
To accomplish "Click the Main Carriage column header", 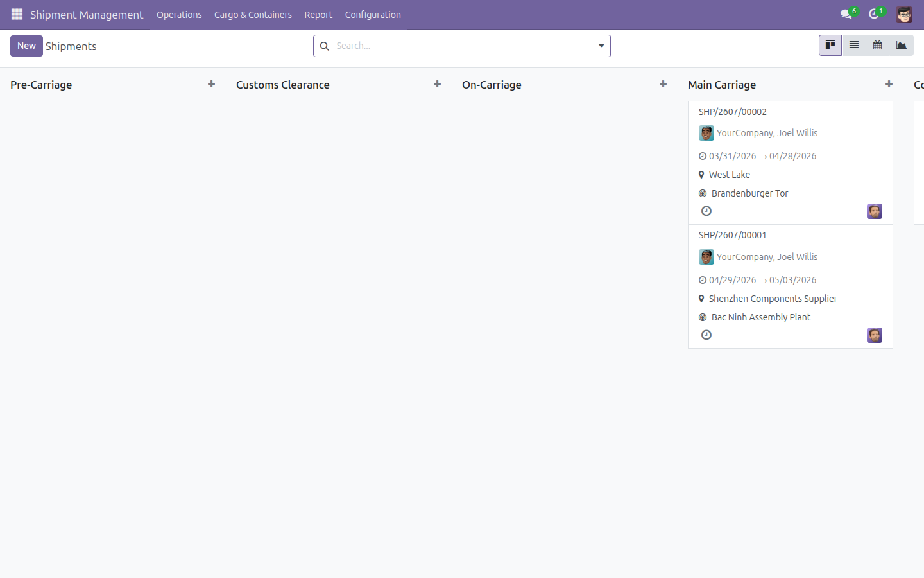I will 722,85.
